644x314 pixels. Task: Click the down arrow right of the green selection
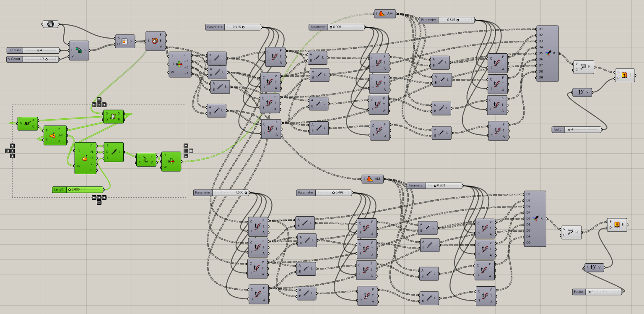[186, 156]
